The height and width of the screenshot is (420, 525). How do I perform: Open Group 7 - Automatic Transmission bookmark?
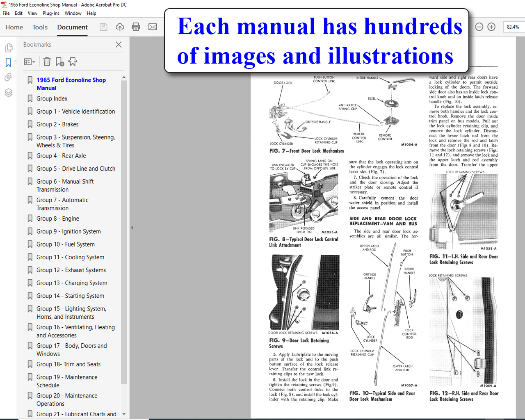coord(62,204)
